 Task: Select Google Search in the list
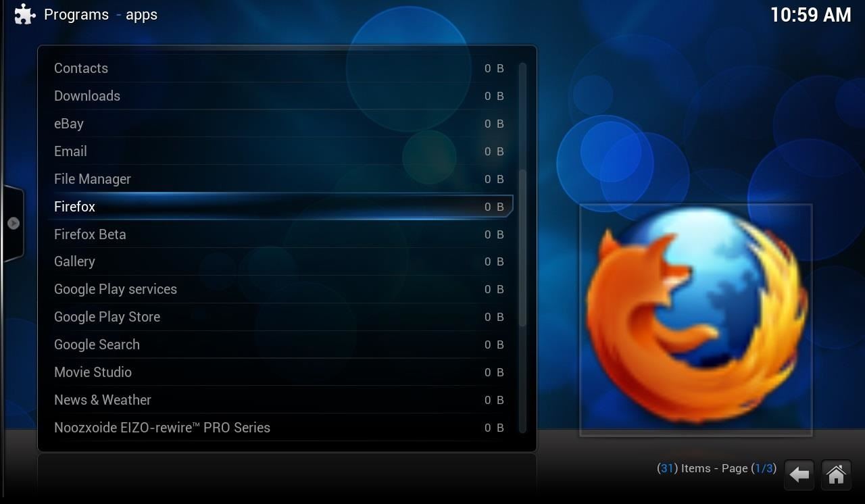tap(280, 345)
